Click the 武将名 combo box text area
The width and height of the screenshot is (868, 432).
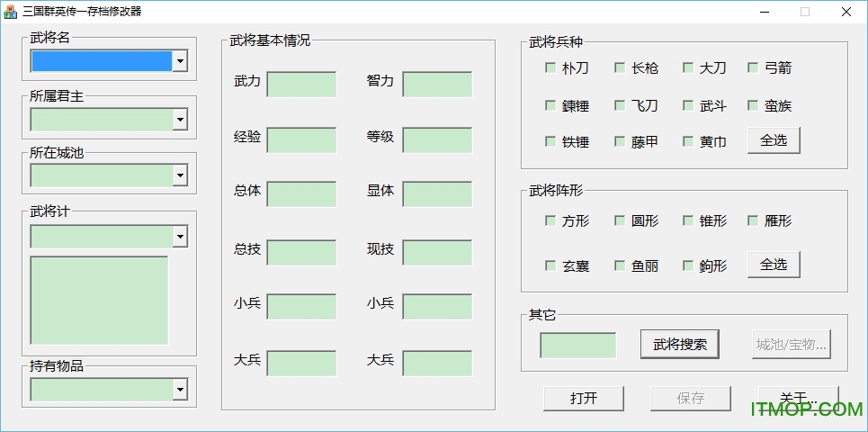(102, 61)
